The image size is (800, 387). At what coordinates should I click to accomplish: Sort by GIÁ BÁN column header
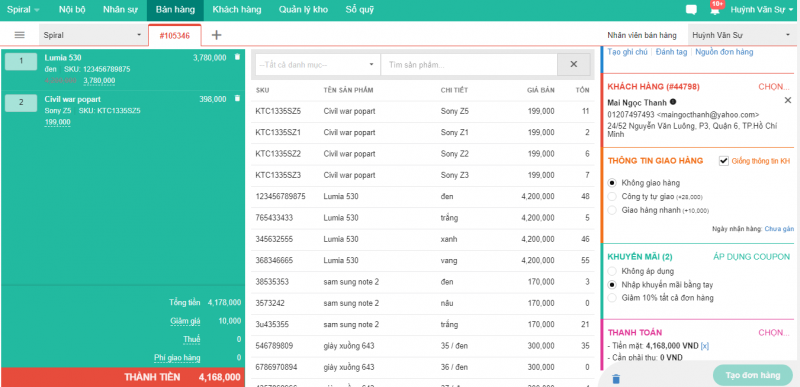click(x=540, y=90)
